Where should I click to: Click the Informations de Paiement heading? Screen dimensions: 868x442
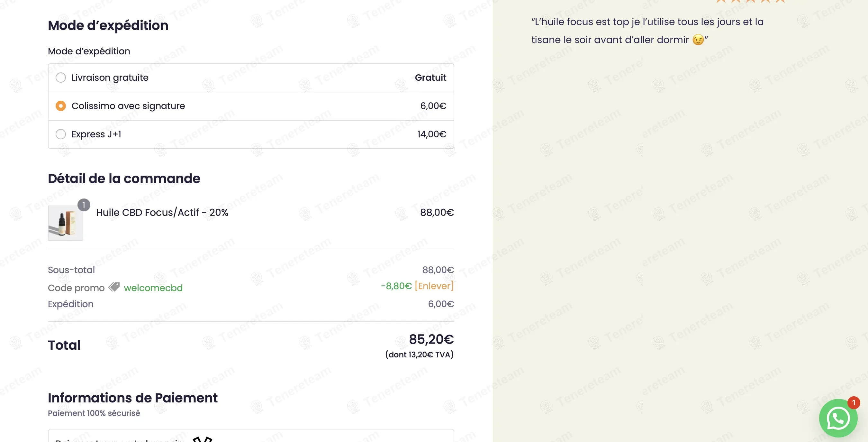point(132,398)
